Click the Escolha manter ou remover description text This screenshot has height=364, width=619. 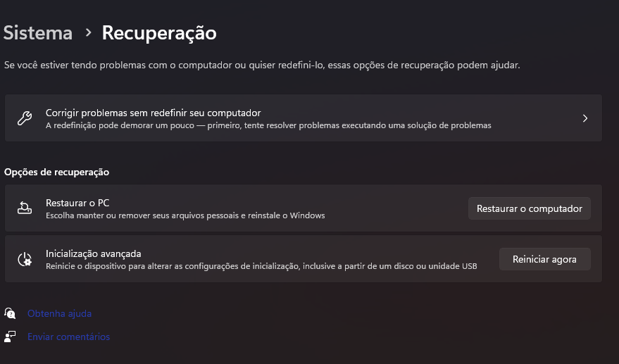tap(185, 215)
